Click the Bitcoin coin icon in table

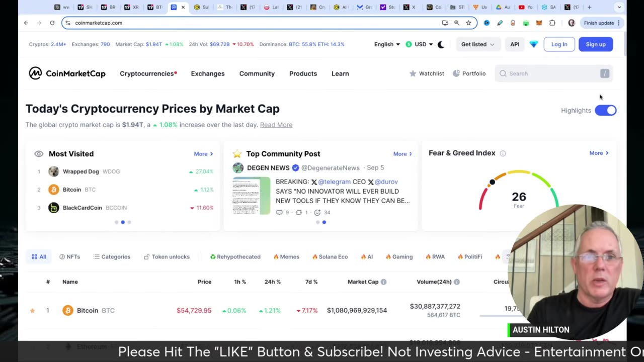67,310
